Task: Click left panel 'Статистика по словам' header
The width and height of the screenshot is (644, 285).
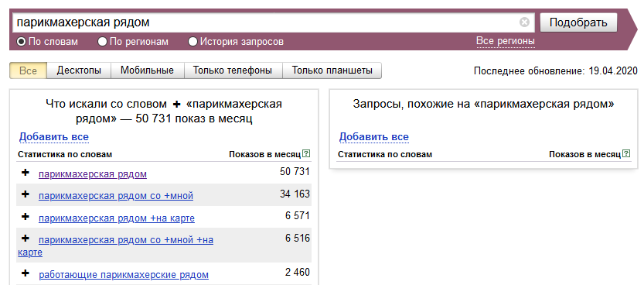Action: pyautogui.click(x=65, y=154)
